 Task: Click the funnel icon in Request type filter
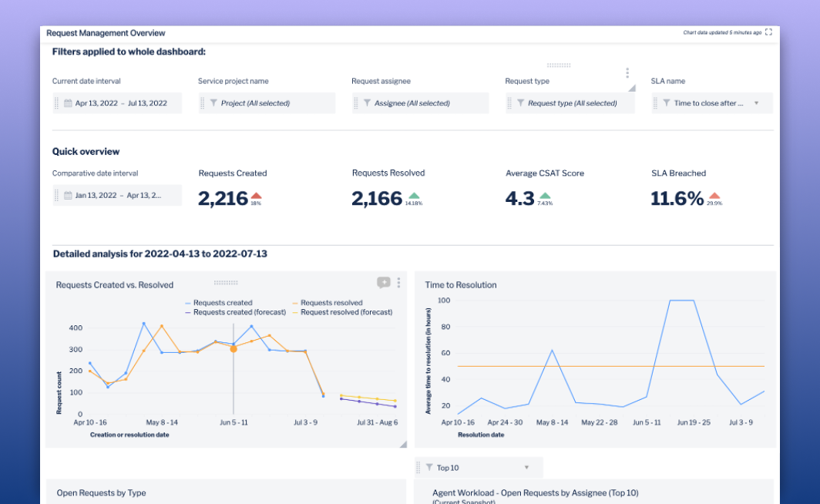pyautogui.click(x=520, y=103)
